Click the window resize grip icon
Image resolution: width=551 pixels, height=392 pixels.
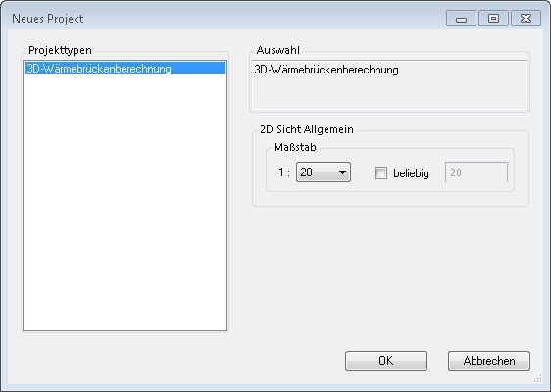point(537,379)
